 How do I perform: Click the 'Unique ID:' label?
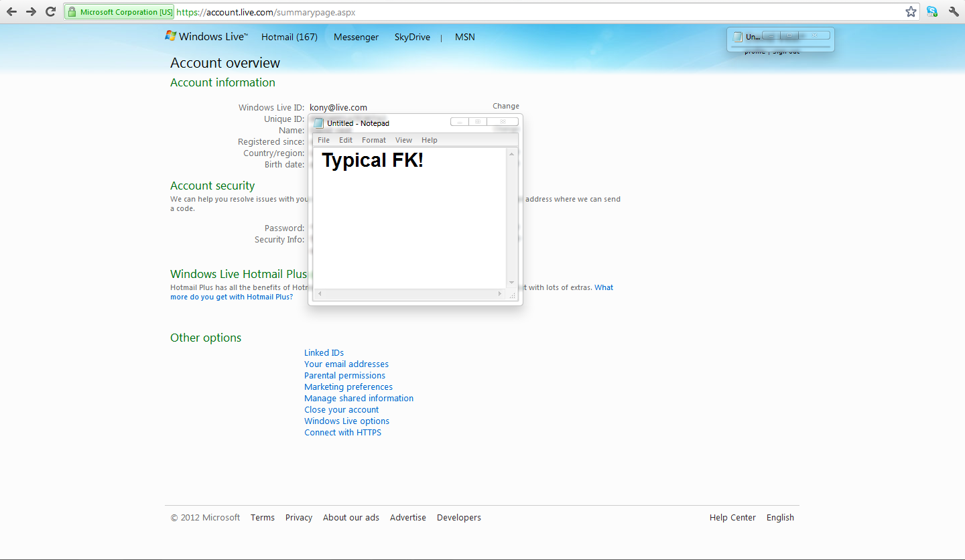coord(284,119)
